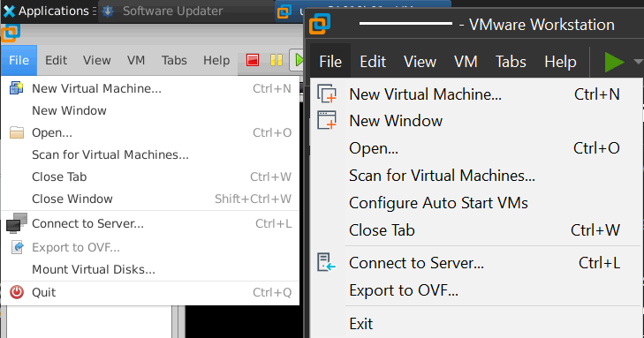Click the yellow pause icon in toolbar

(277, 60)
